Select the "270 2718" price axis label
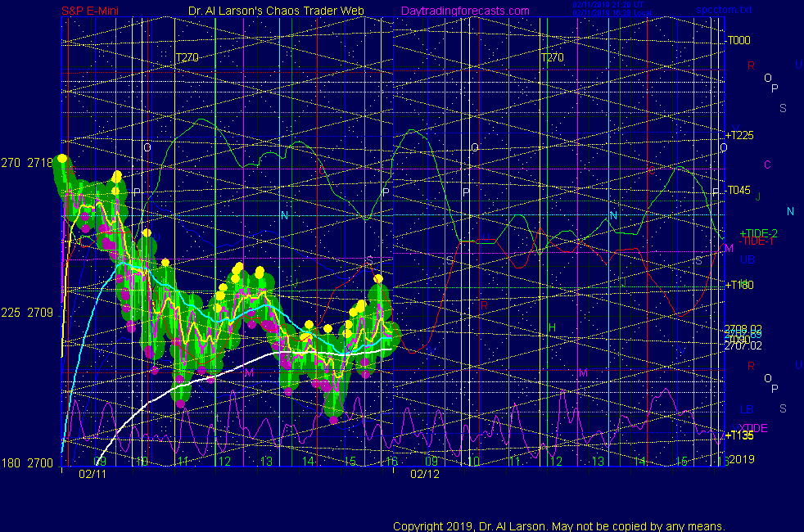This screenshot has height=532, width=804. point(27,163)
